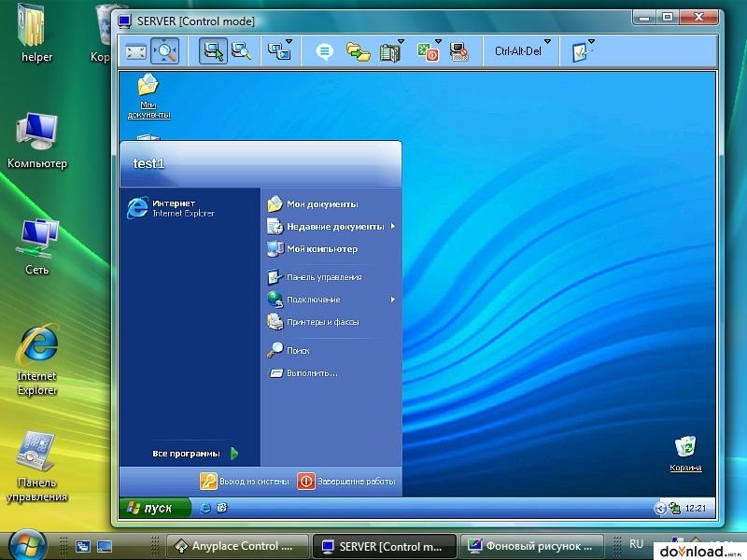Image resolution: width=747 pixels, height=560 pixels.
Task: Open Панель управления on the local desktop
Action: pos(37,467)
